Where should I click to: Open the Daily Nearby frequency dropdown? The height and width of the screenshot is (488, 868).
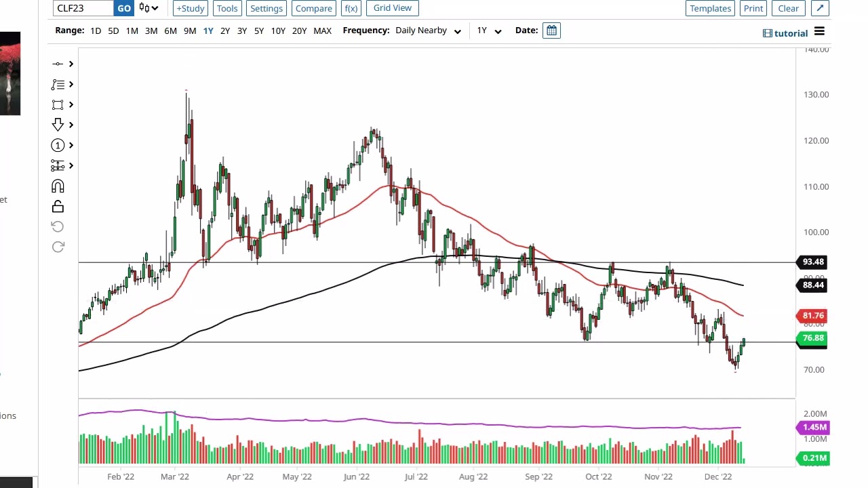(x=428, y=30)
